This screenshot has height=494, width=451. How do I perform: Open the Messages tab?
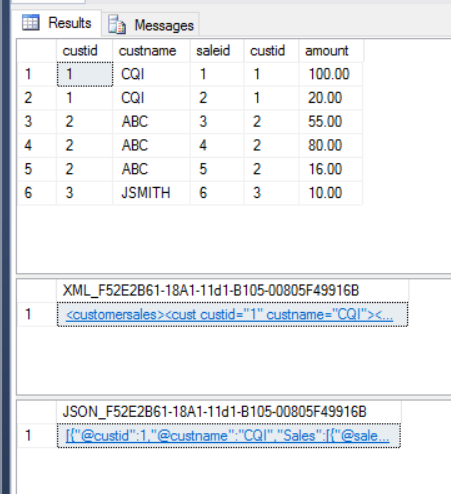pos(151,25)
